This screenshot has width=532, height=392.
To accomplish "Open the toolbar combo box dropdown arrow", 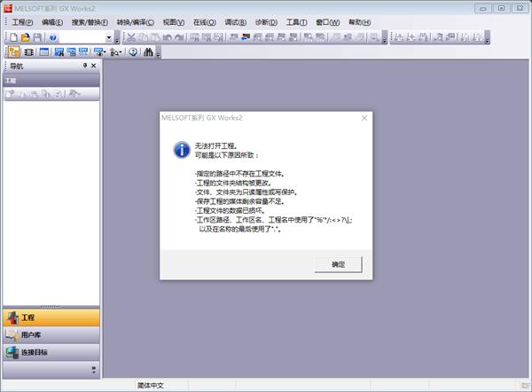I will (109, 37).
